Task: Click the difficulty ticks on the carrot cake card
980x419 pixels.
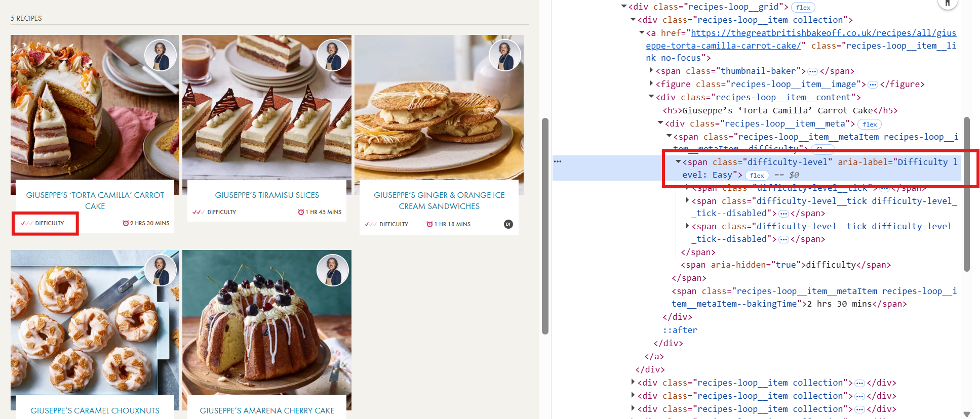Action: pyautogui.click(x=26, y=223)
